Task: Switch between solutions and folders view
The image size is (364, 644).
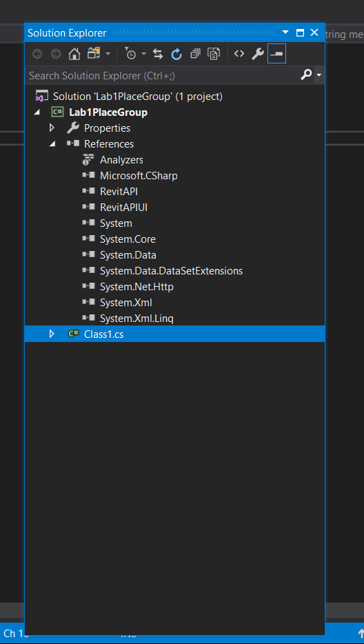Action: tap(94, 54)
